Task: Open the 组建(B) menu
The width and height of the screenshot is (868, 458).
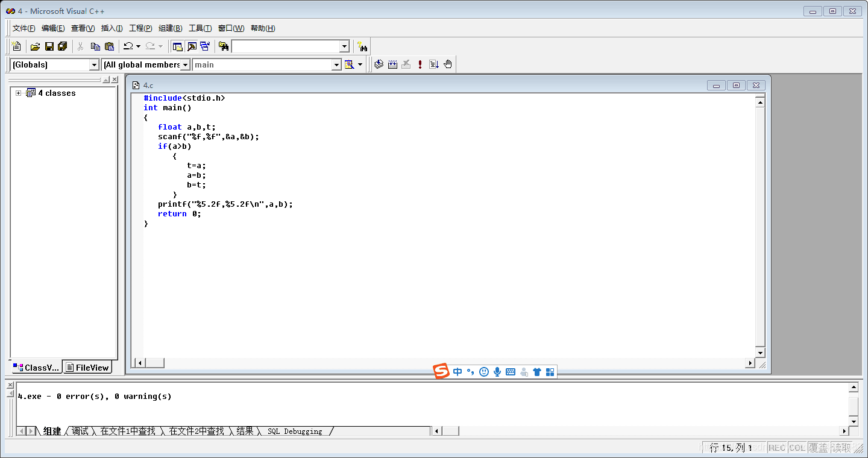Action: pos(170,28)
